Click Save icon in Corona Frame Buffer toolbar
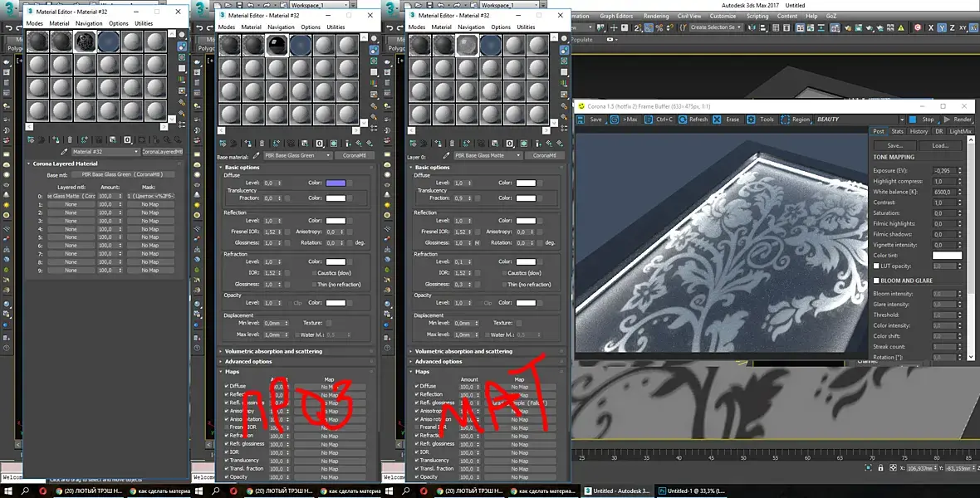 pos(581,120)
